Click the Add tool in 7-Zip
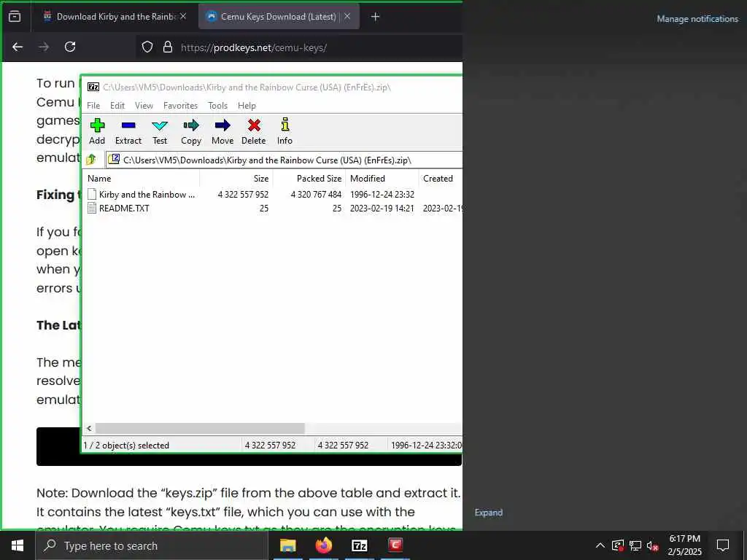The height and width of the screenshot is (560, 747). (x=97, y=131)
